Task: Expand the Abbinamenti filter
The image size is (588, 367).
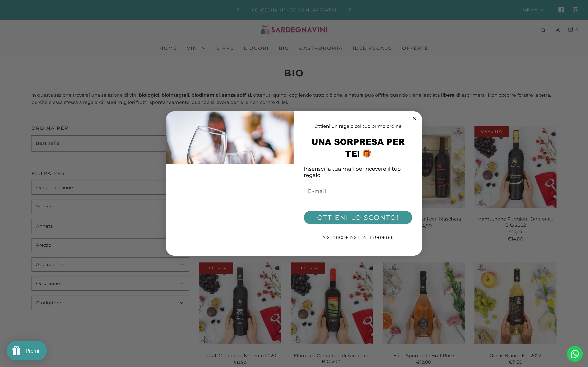Action: coord(110,264)
